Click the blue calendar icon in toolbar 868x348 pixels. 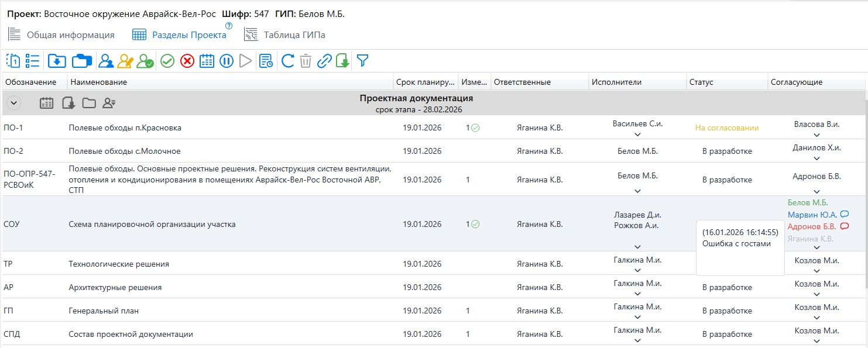click(x=207, y=61)
